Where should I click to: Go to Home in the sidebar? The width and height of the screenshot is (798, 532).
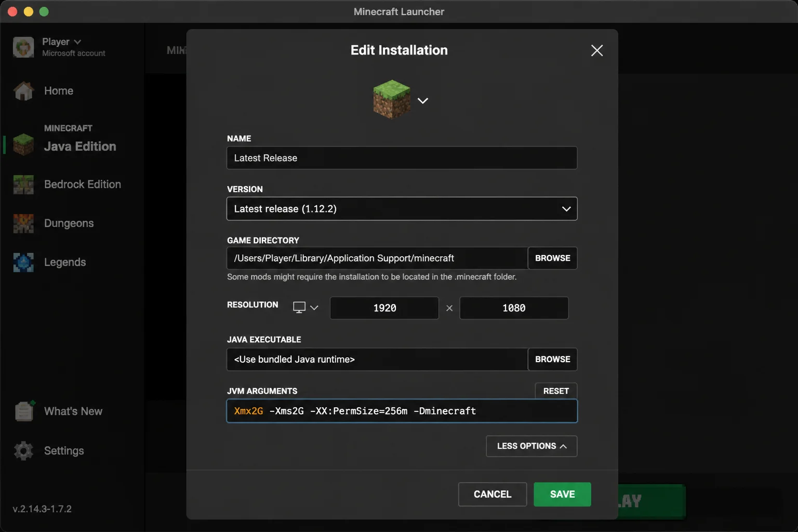(x=59, y=91)
